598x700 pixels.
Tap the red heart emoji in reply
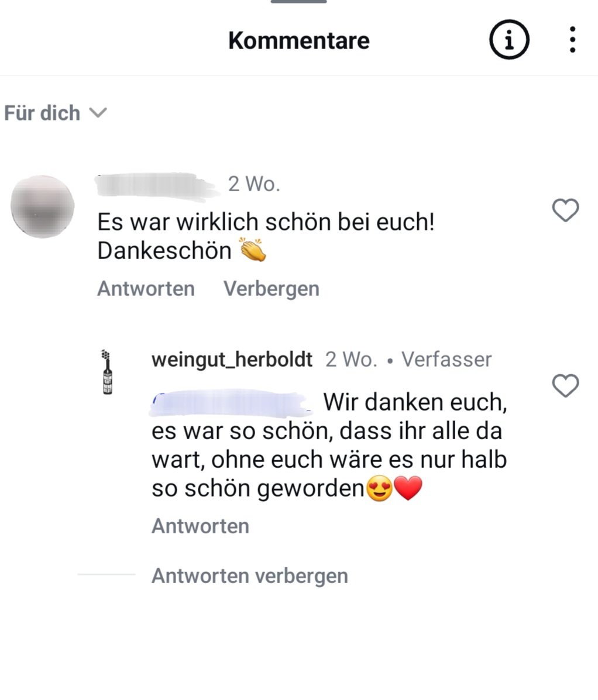pos(408,488)
